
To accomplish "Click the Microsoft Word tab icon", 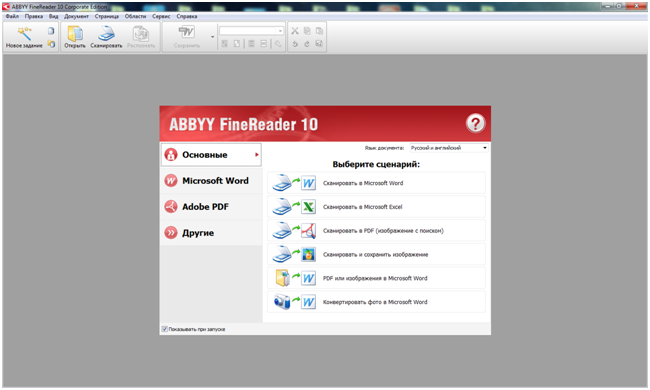I will pos(171,181).
